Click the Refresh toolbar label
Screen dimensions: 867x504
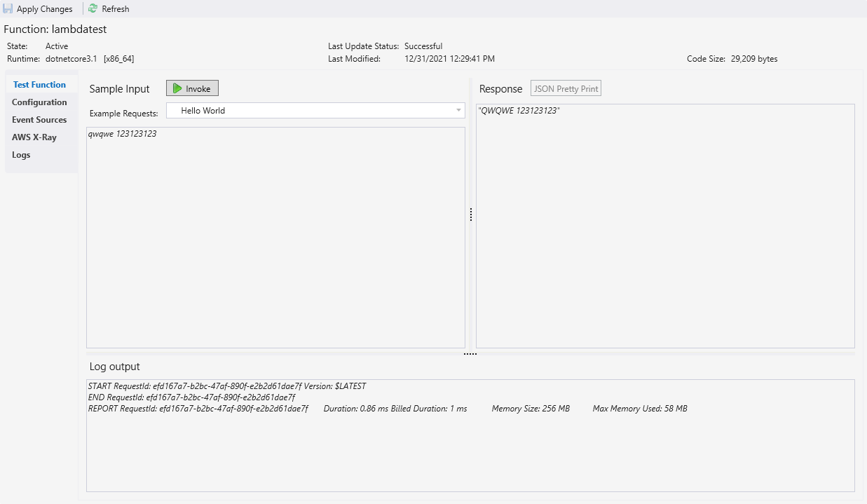116,9
